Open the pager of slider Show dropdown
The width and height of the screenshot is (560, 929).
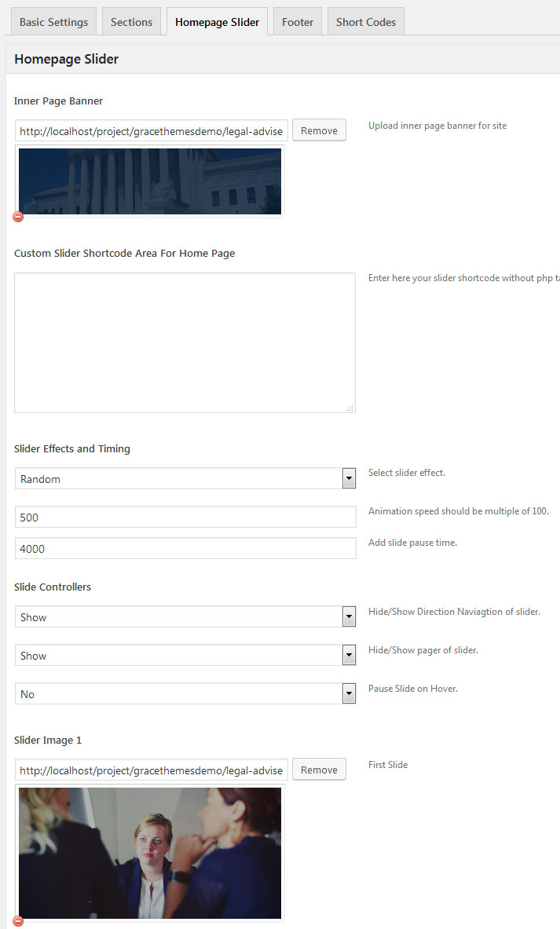pyautogui.click(x=185, y=655)
